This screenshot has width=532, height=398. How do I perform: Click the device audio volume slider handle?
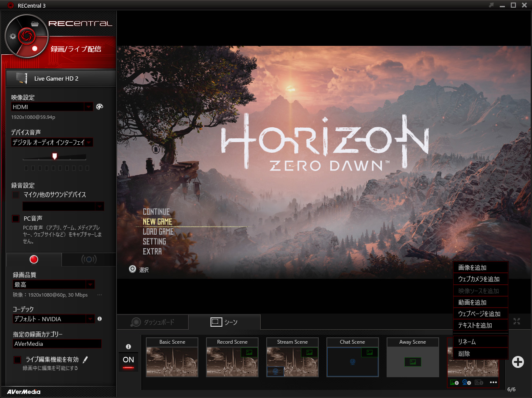pos(54,156)
